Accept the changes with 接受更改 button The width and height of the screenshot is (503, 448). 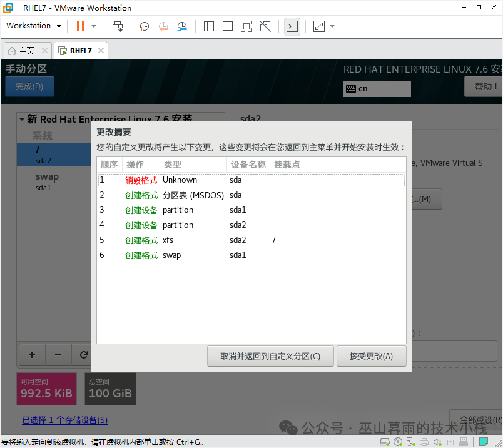[x=372, y=355]
